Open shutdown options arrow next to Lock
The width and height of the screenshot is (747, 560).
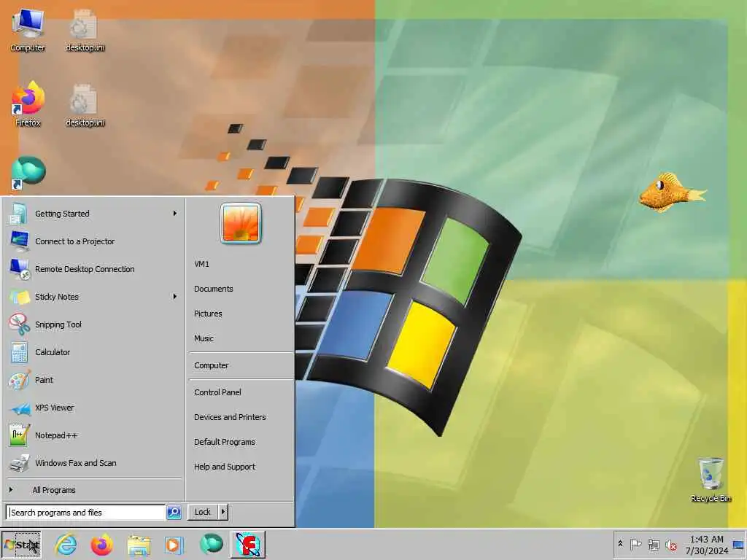click(x=222, y=512)
